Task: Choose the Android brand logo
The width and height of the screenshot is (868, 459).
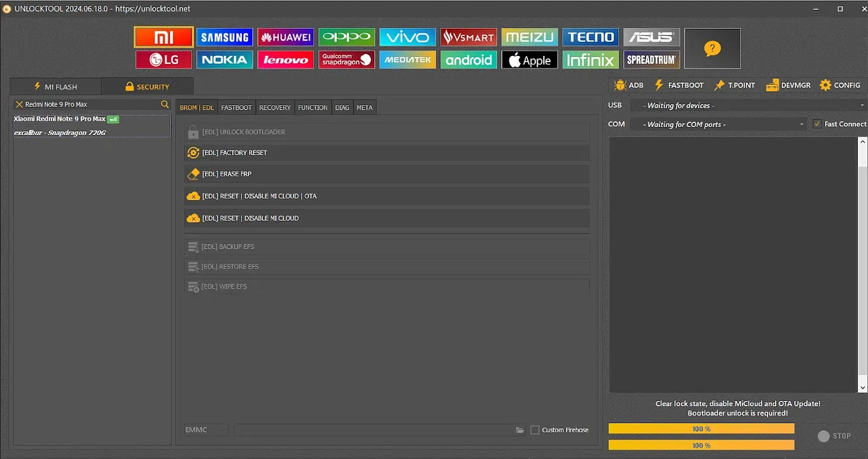Action: tap(469, 60)
